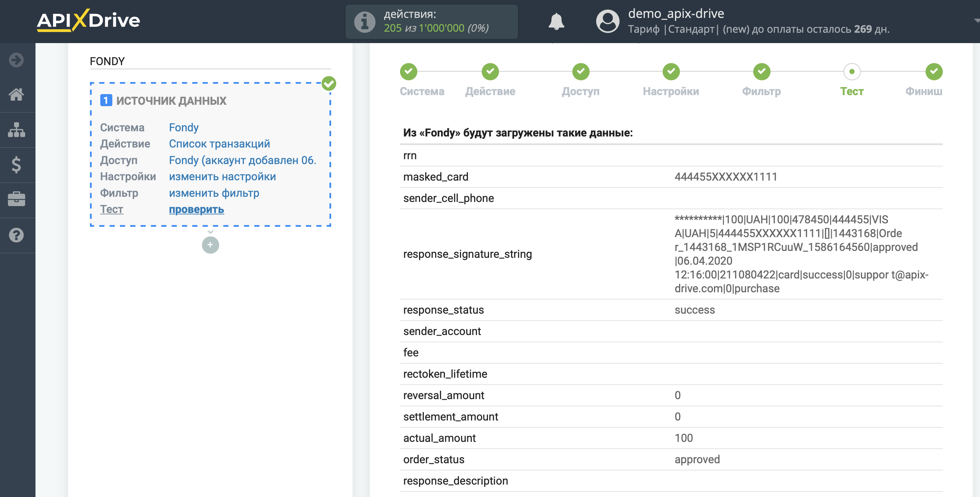
Task: Open the connections sitemap icon
Action: pos(16,130)
